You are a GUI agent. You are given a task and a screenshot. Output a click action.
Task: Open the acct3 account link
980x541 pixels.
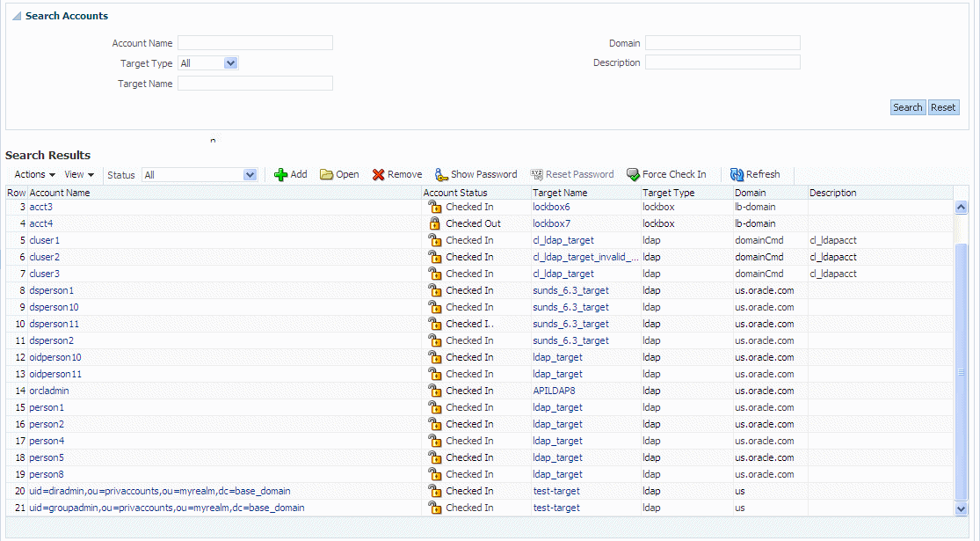pyautogui.click(x=40, y=207)
